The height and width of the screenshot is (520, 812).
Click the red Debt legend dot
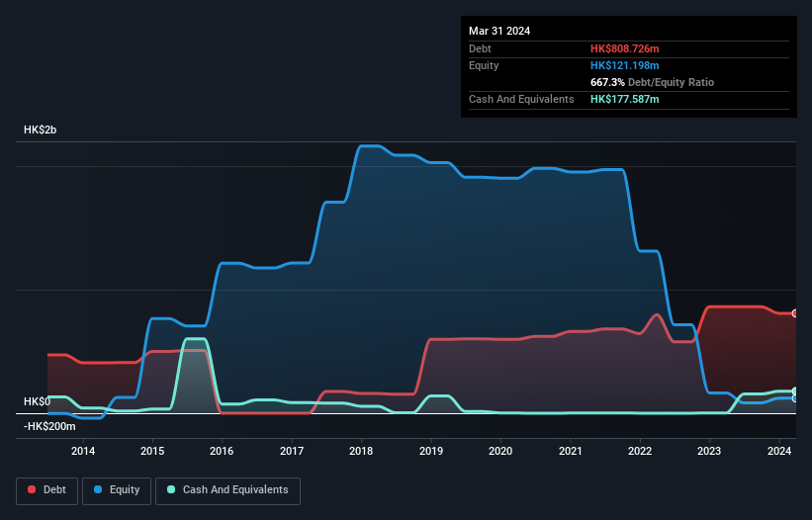[x=32, y=489]
